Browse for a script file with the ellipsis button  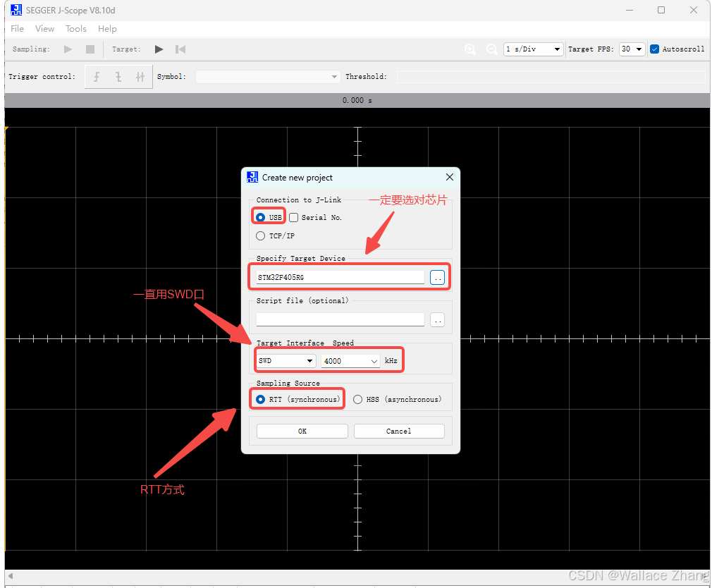coord(437,320)
